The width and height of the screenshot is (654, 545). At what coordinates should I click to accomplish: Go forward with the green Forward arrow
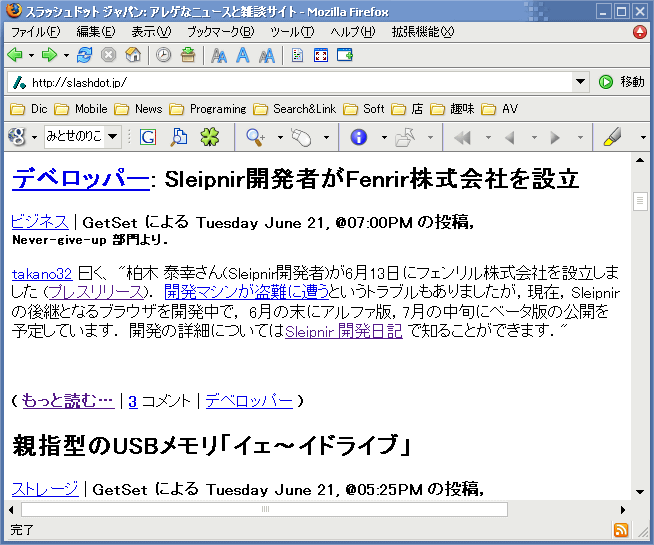pyautogui.click(x=49, y=55)
